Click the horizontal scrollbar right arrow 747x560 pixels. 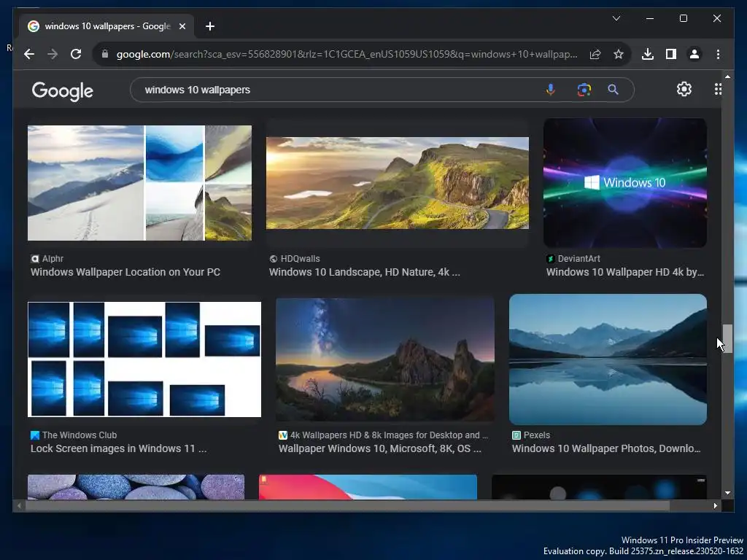click(715, 506)
